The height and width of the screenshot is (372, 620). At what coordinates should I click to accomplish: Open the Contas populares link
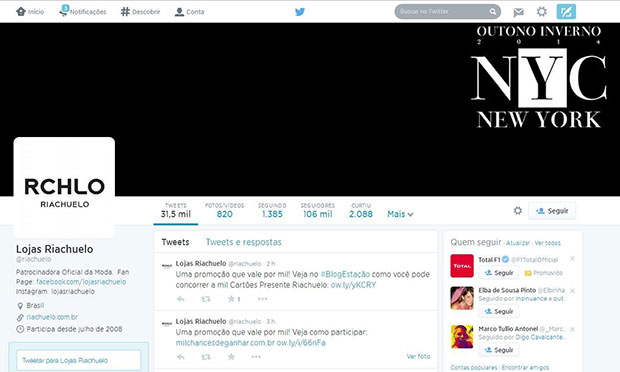point(474,368)
